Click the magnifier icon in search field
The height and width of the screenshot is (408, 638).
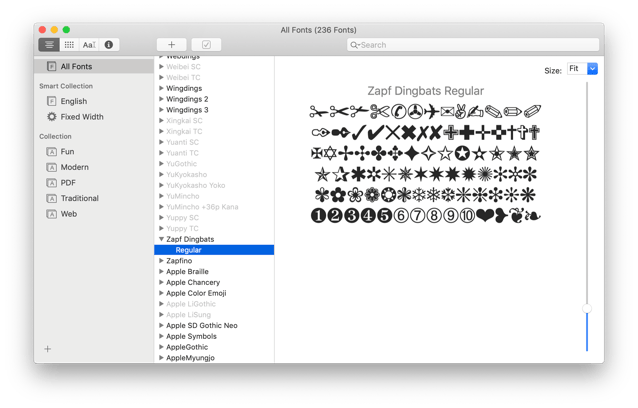(355, 45)
